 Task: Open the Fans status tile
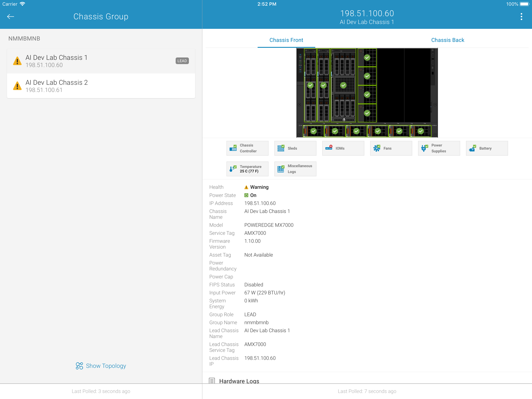[x=391, y=148]
